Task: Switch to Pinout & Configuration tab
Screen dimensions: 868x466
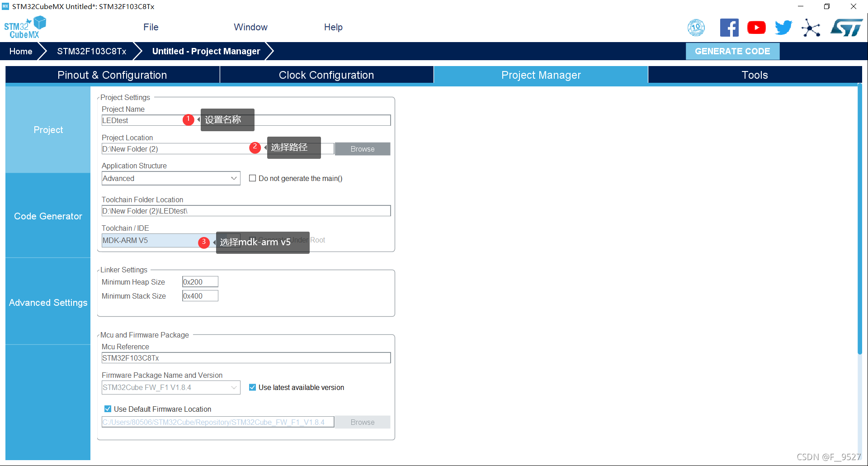Action: point(112,75)
